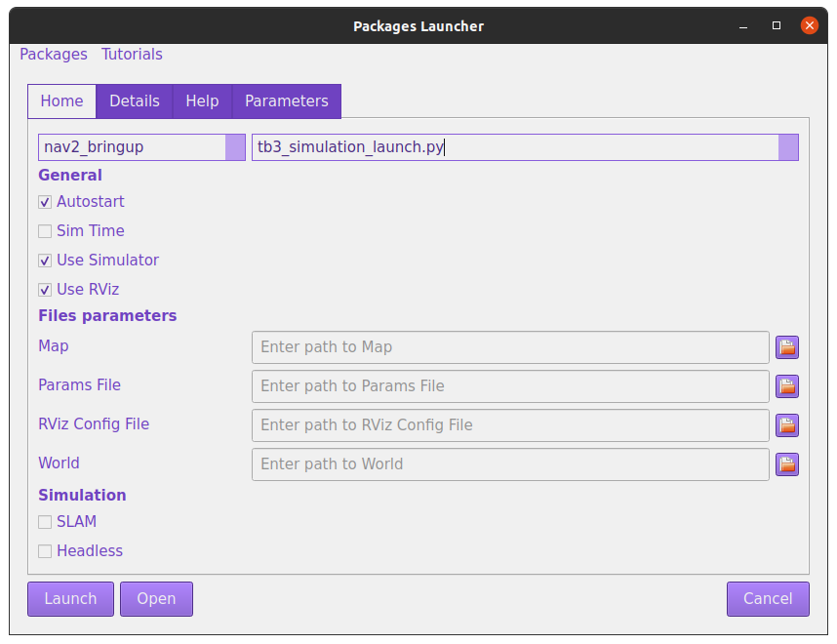
Task: Switch to the Parameters tab
Action: click(x=287, y=101)
